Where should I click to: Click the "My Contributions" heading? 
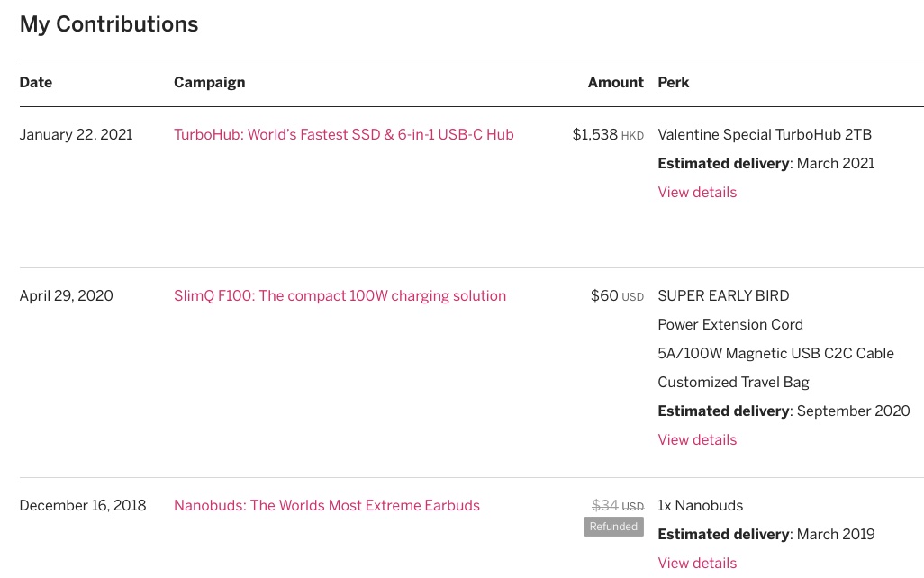109,24
